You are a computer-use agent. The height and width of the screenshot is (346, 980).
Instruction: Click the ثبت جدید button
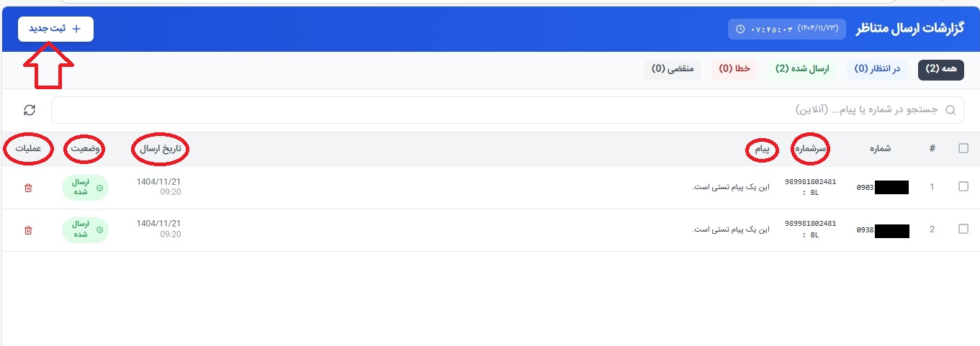click(x=55, y=29)
